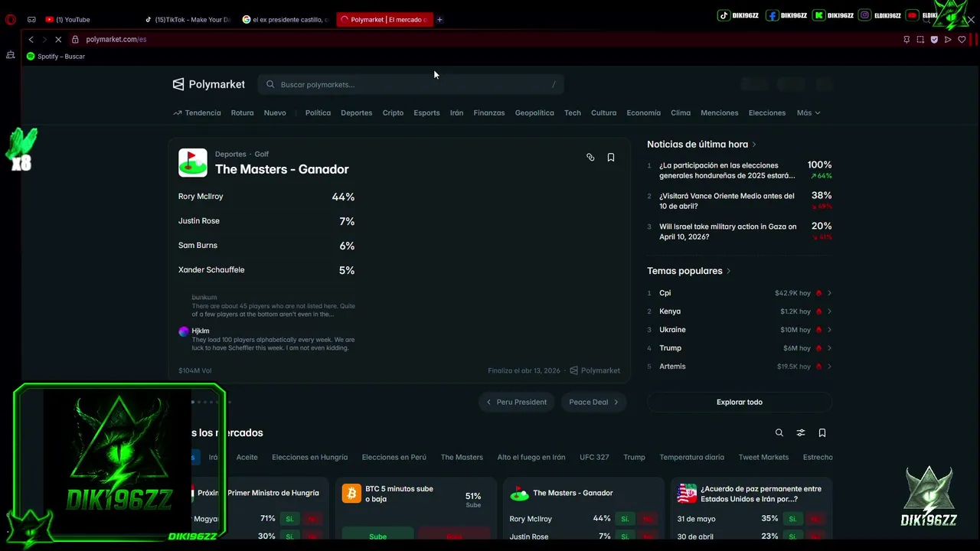Open the Ukraine topic chevron
The width and height of the screenshot is (980, 551).
[829, 330]
